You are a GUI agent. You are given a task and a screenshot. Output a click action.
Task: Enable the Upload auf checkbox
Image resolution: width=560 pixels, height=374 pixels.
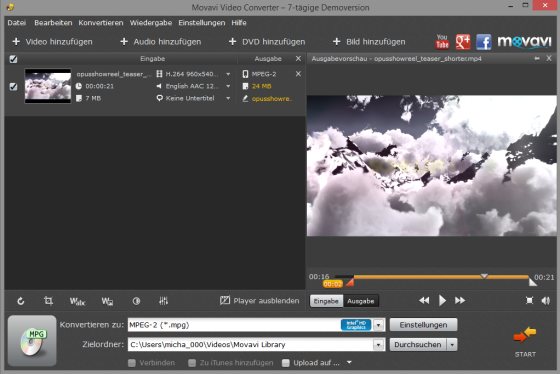point(285,363)
